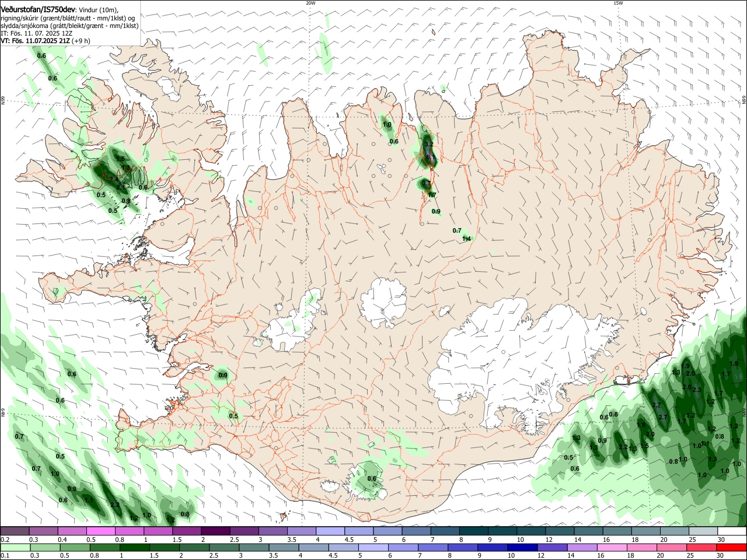Select the light grey swatch labeled 25, upper scale
Image resolution: width=747 pixels, height=560 pixels.
click(703, 531)
